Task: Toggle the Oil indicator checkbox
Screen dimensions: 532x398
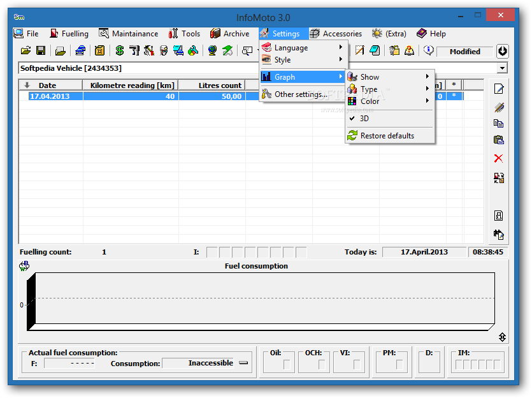Action: point(287,365)
